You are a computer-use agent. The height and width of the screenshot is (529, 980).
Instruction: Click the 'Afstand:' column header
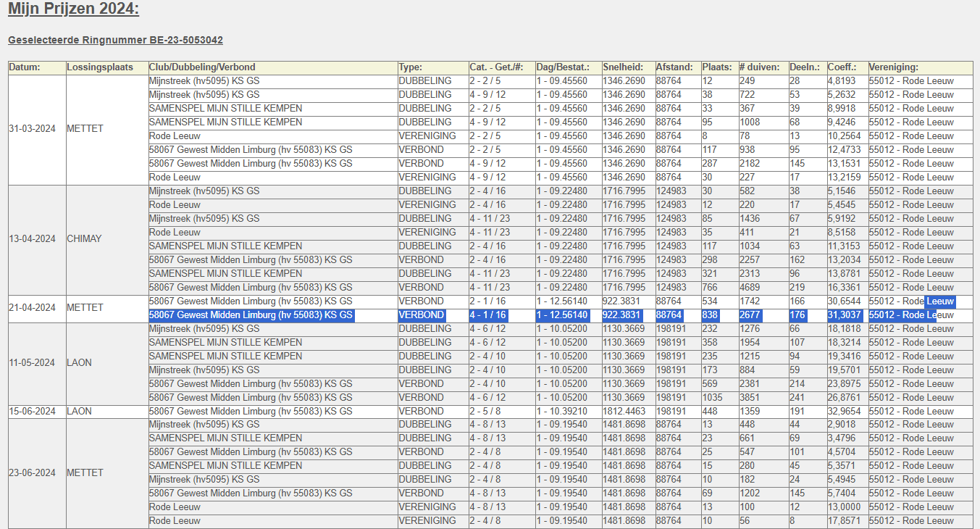pyautogui.click(x=674, y=67)
